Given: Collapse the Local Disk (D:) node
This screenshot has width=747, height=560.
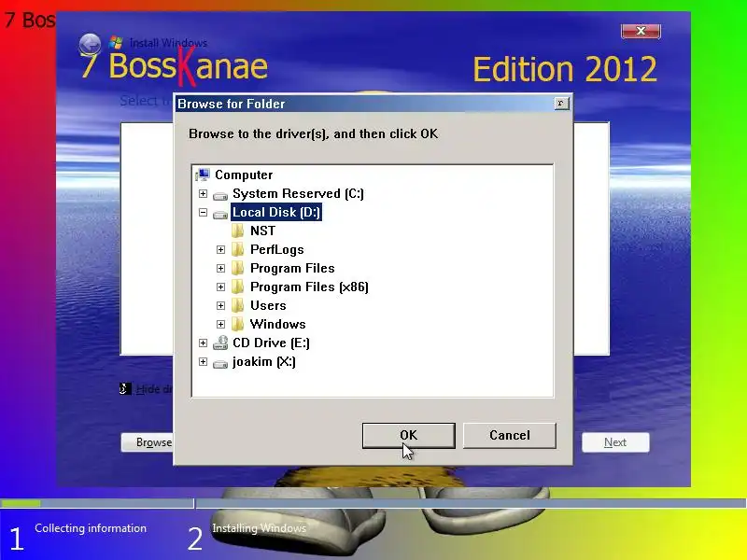Looking at the screenshot, I should 203,213.
